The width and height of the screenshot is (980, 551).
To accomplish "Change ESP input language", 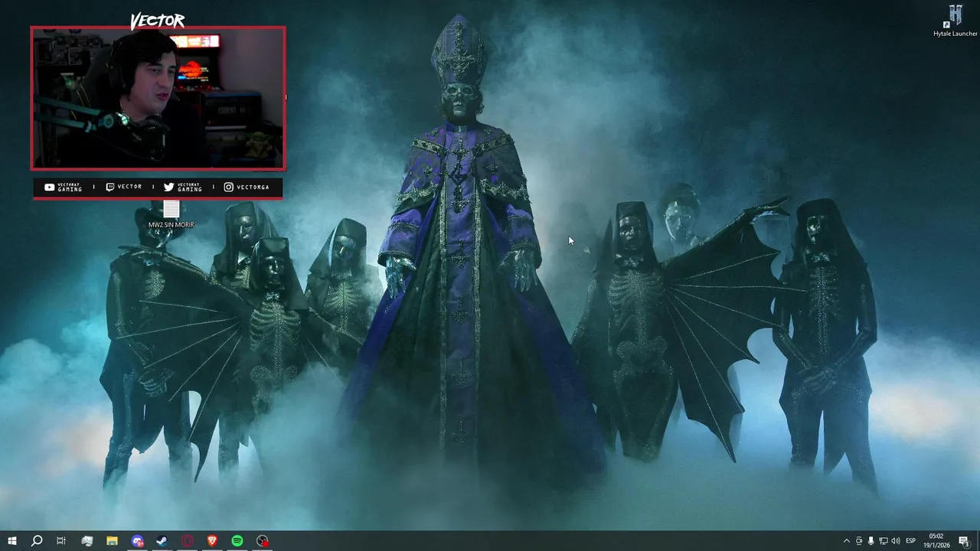I will (x=911, y=541).
